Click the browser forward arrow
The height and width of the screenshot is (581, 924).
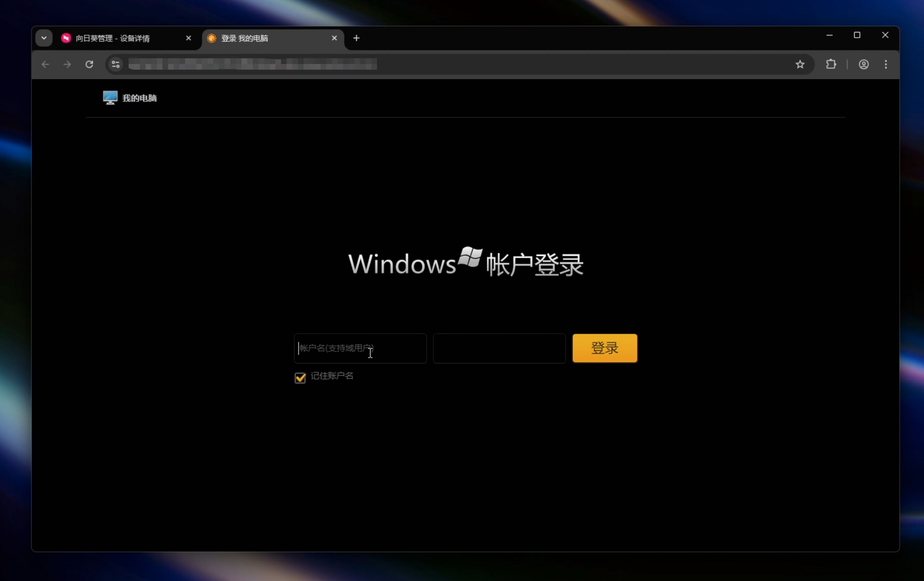coord(67,65)
